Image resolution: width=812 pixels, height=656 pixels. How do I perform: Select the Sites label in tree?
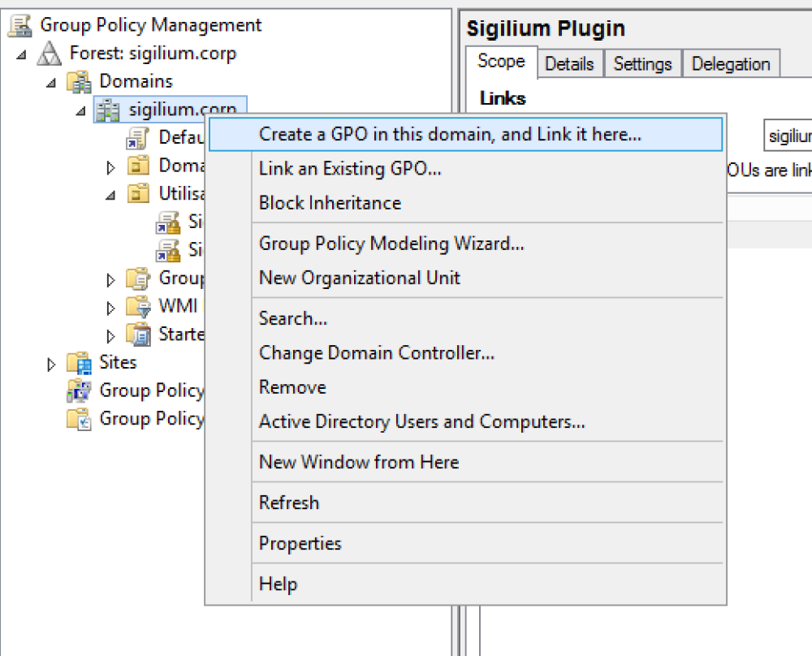tap(118, 362)
